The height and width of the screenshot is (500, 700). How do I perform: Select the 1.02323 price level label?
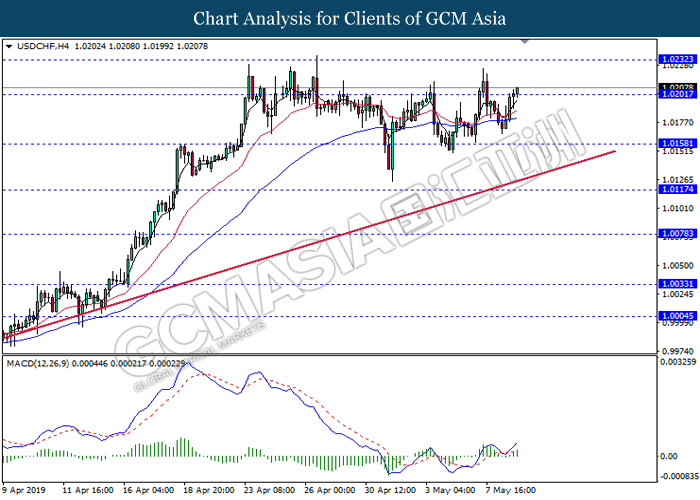677,59
